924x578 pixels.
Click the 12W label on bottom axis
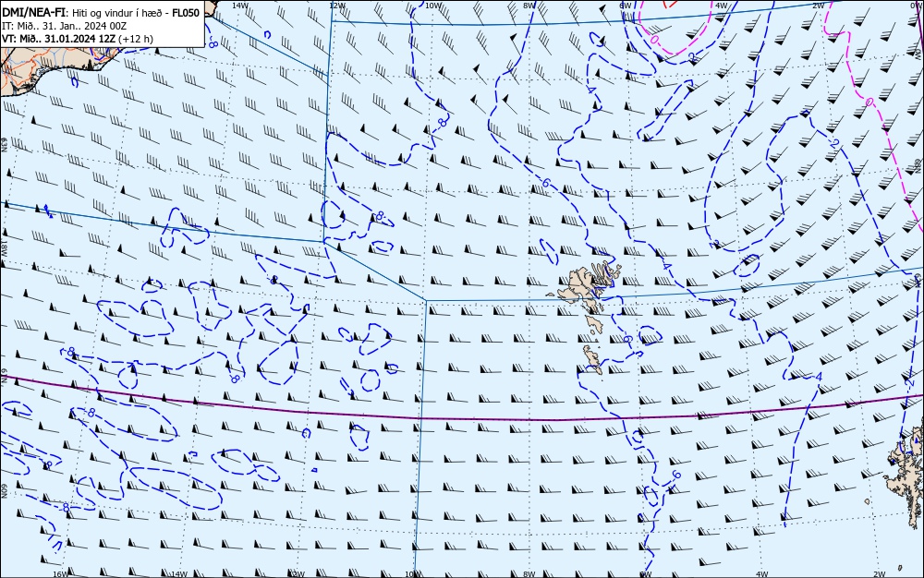[x=297, y=574]
